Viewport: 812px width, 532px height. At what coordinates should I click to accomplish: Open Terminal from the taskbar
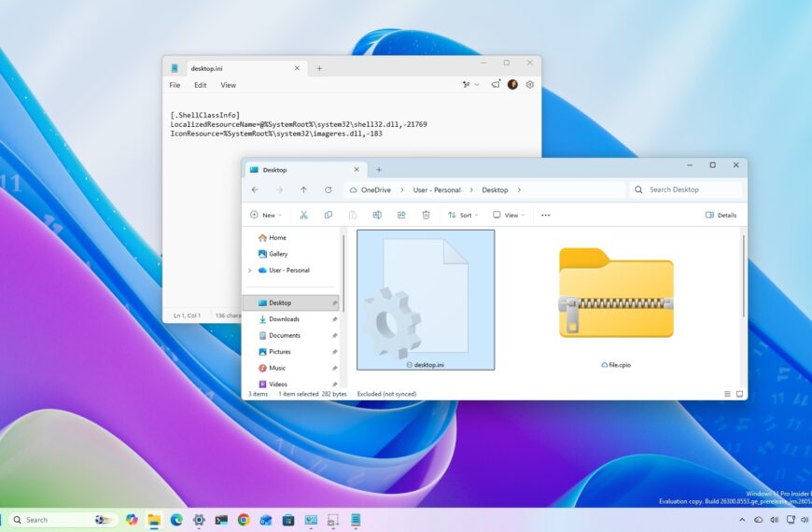(221, 520)
